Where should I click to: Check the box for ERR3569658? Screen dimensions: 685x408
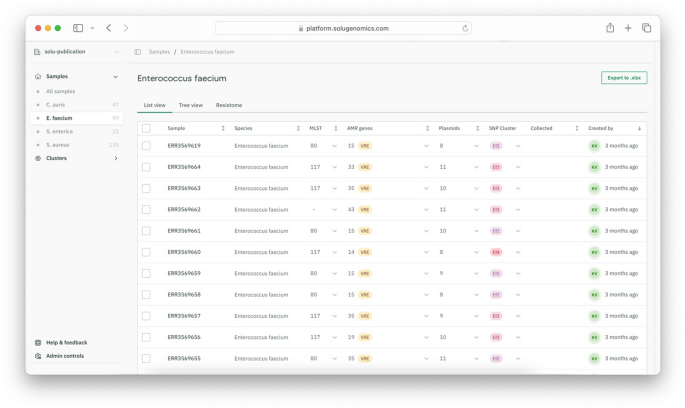146,295
